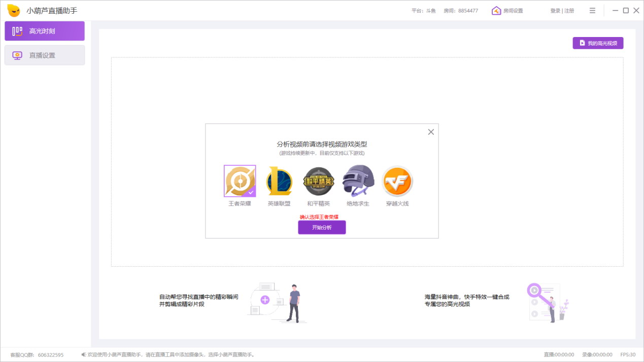644x362 pixels.
Task: Select the 绝地求生 helmet icon
Action: (x=358, y=180)
